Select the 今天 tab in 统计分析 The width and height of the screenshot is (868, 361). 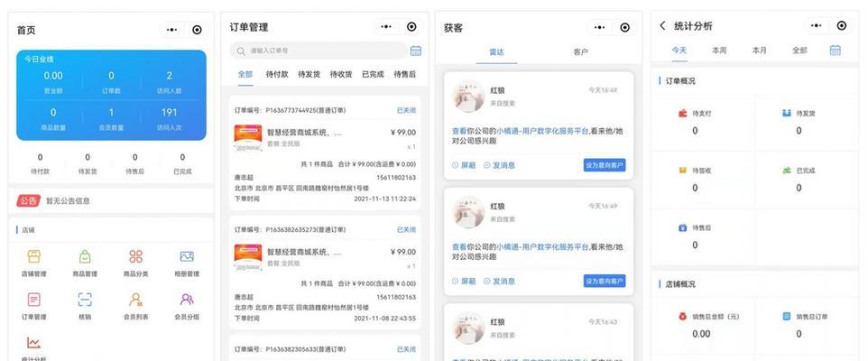(x=679, y=51)
